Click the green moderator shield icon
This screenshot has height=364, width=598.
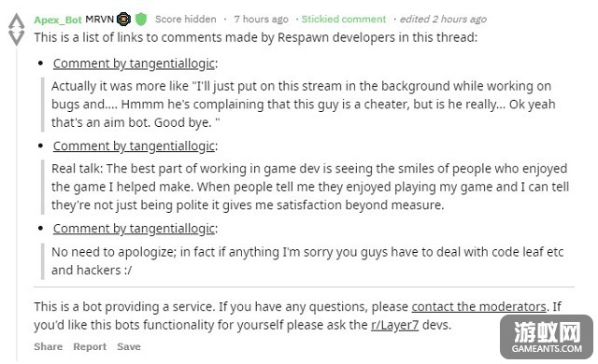[x=141, y=19]
